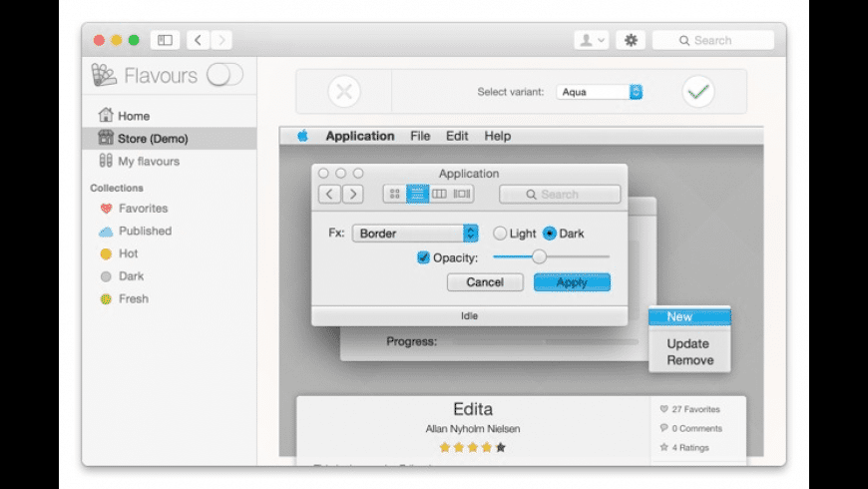Cancel preview with the X circle button
This screenshot has width=868, height=489.
coord(344,92)
